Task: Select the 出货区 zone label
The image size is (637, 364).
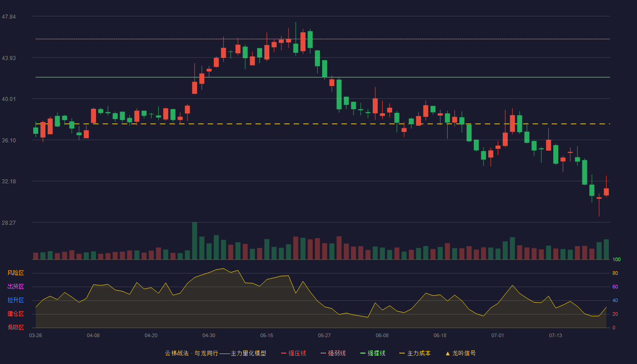Action: 15,287
